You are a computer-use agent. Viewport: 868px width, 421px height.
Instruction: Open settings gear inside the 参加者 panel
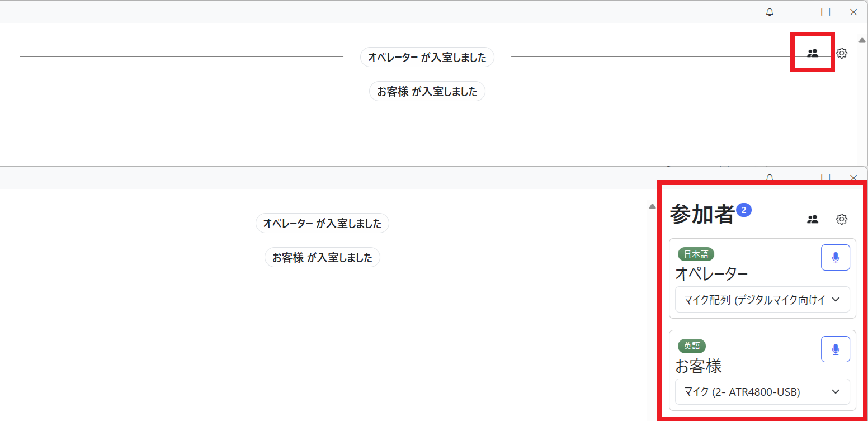tap(842, 219)
